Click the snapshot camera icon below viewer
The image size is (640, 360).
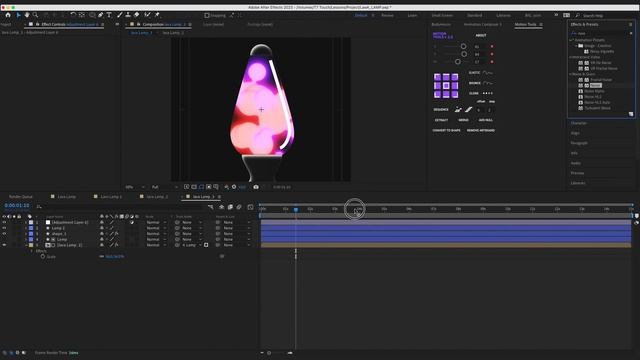(x=256, y=187)
